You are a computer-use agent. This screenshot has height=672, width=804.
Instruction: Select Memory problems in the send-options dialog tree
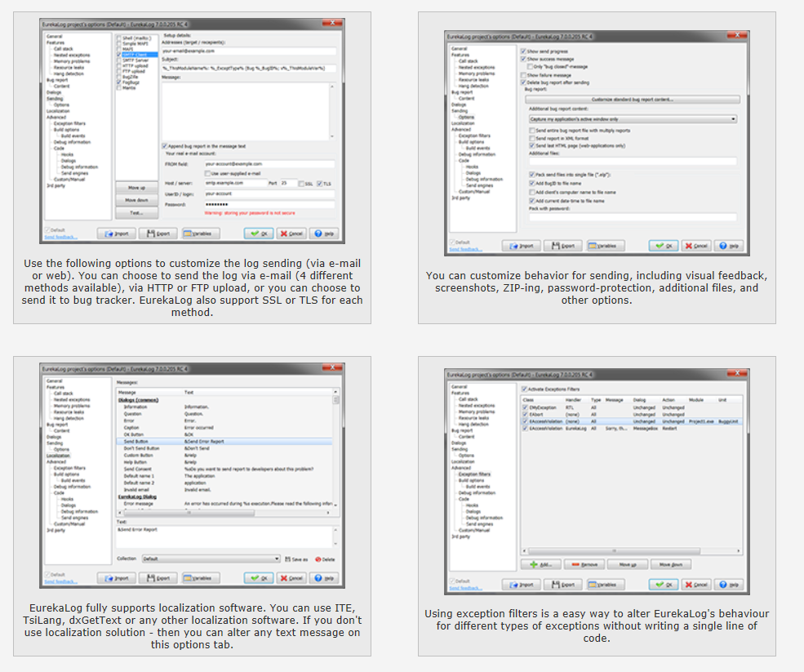[477, 73]
